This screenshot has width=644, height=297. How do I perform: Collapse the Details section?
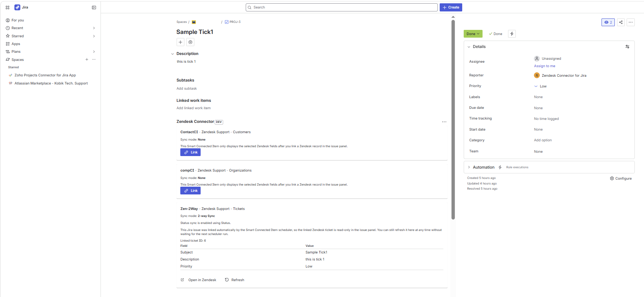point(469,47)
